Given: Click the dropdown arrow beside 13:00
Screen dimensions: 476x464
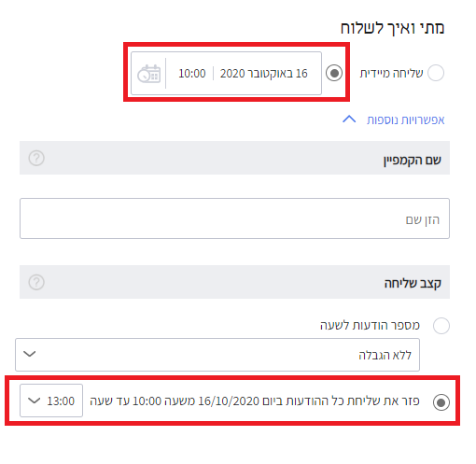Looking at the screenshot, I should point(34,401).
